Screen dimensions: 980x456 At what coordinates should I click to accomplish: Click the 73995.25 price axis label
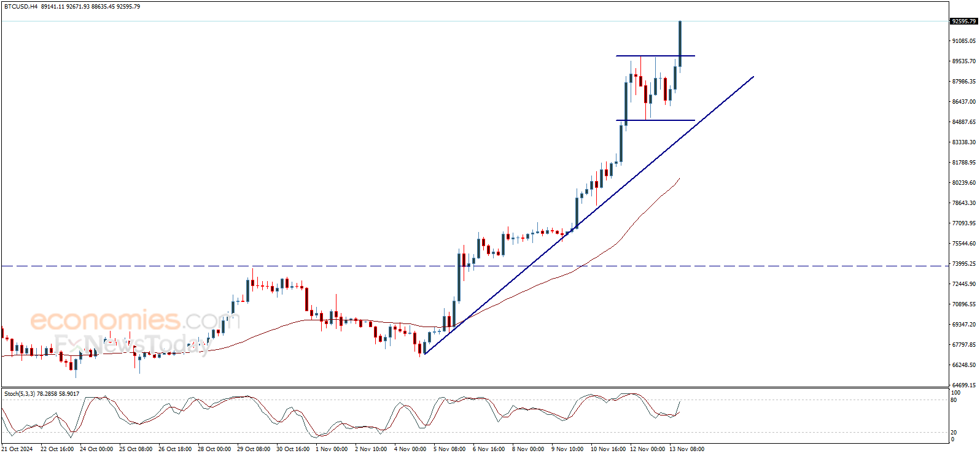point(963,264)
